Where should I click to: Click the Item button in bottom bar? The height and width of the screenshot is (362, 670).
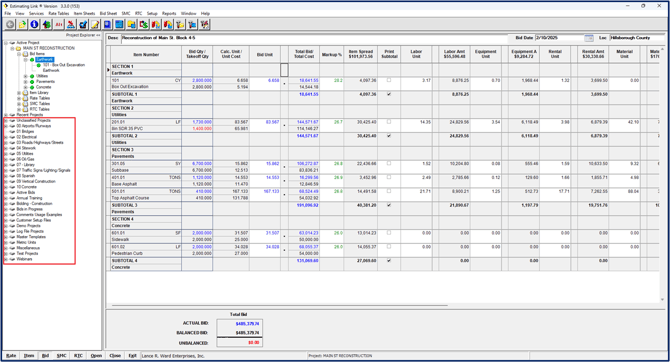(29, 356)
